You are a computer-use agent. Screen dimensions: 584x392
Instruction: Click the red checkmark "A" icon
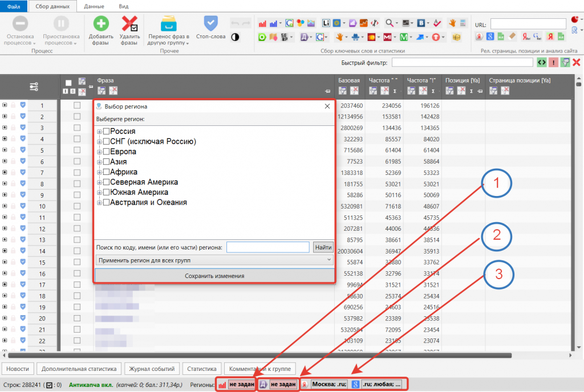(437, 23)
